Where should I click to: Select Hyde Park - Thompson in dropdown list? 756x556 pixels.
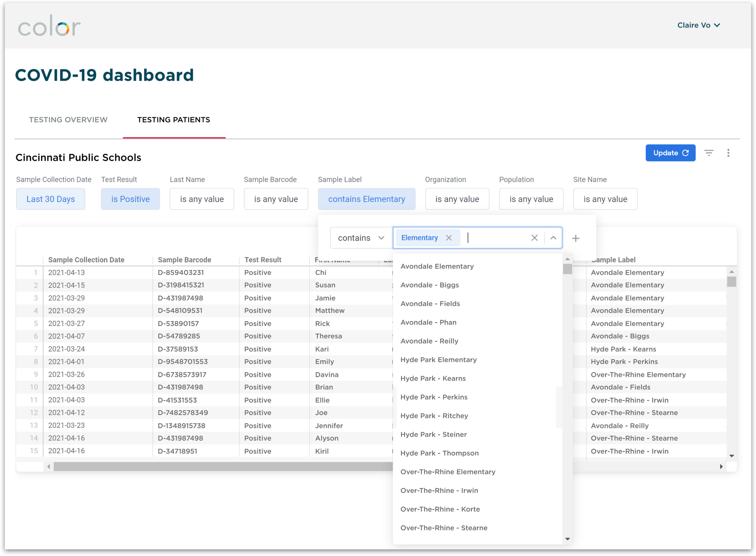[477, 453]
